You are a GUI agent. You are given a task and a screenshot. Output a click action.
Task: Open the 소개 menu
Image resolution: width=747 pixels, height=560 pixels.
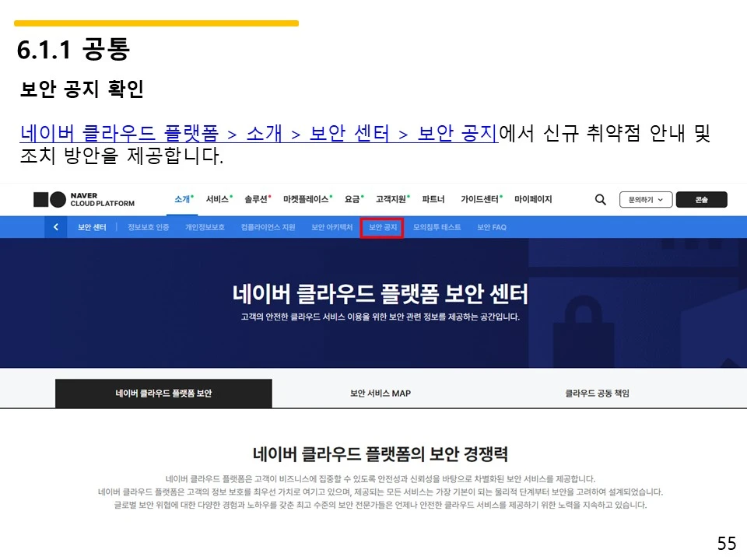tap(184, 199)
